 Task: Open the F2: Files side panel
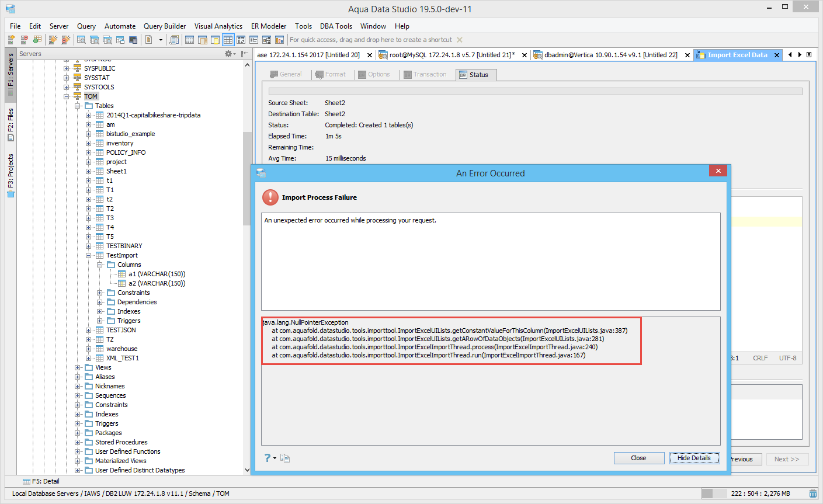(11, 124)
